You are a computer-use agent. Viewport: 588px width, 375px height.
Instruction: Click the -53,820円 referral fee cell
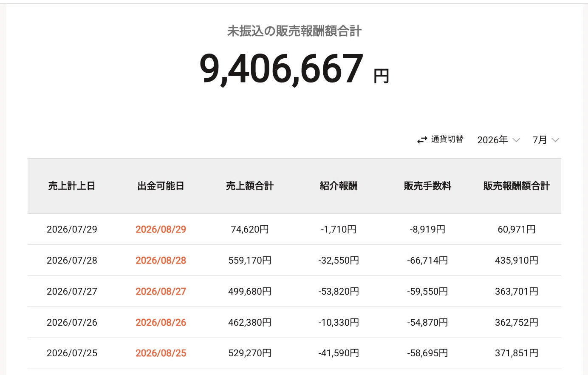339,291
